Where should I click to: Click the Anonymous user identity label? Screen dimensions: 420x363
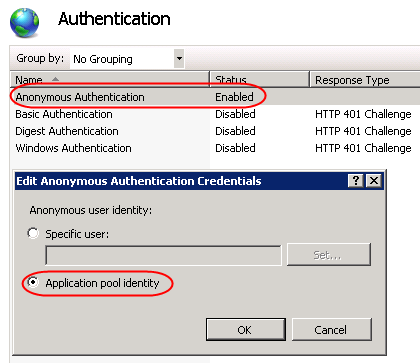click(91, 210)
